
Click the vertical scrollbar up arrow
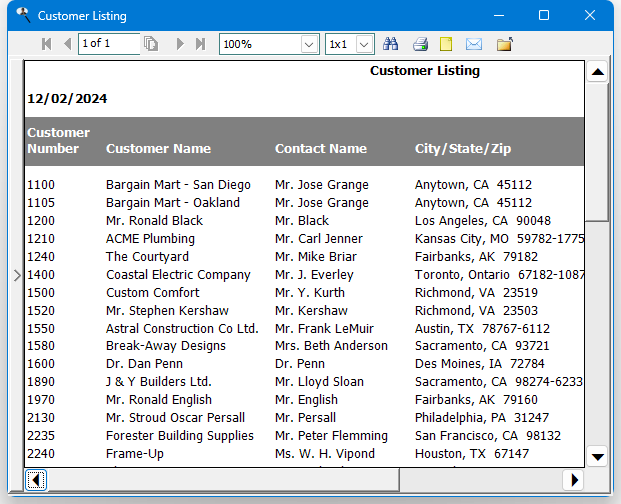tap(597, 72)
